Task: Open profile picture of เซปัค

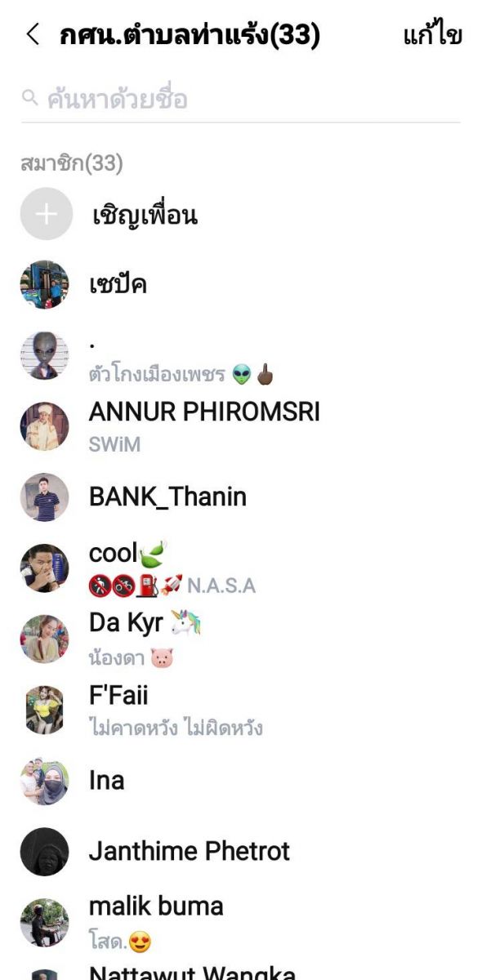Action: point(45,285)
